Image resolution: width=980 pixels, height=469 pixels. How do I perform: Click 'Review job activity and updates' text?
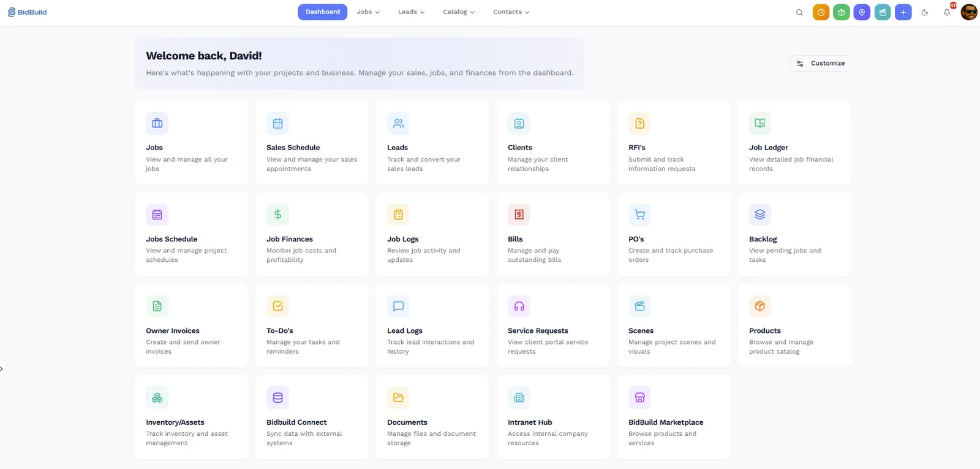[424, 255]
